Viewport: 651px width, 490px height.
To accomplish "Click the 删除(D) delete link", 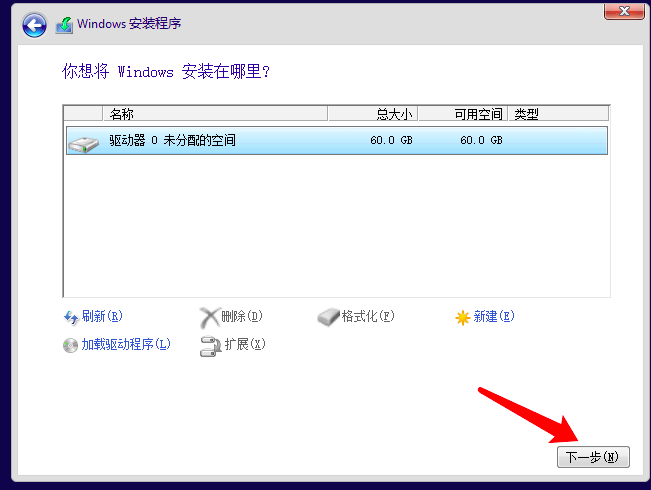I will coord(242,316).
